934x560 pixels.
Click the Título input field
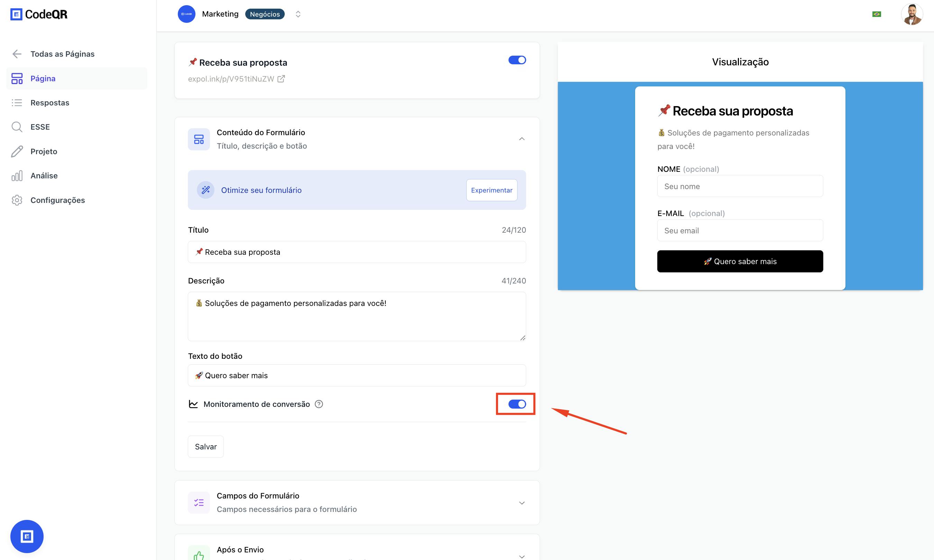(357, 252)
